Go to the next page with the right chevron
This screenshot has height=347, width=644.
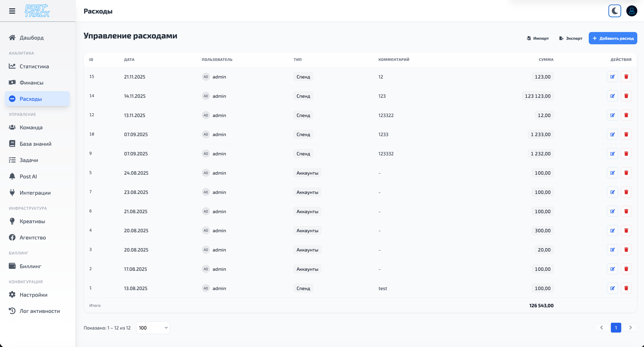pyautogui.click(x=630, y=328)
